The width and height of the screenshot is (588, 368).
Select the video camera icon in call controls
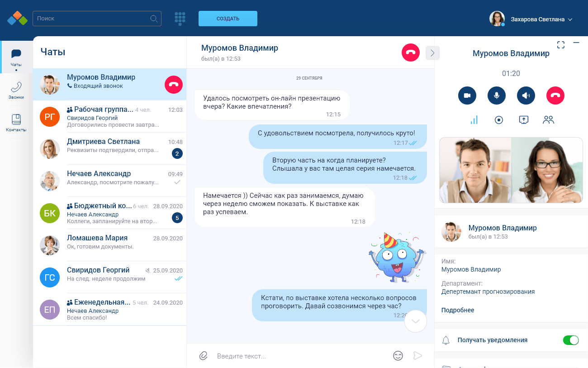click(x=467, y=96)
